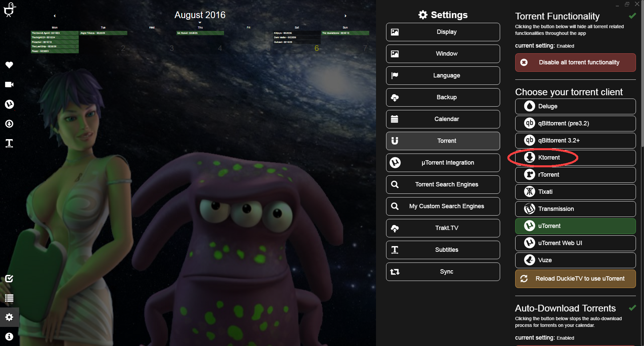Open the uTorrent client sidebar icon
The image size is (644, 346).
(9, 104)
